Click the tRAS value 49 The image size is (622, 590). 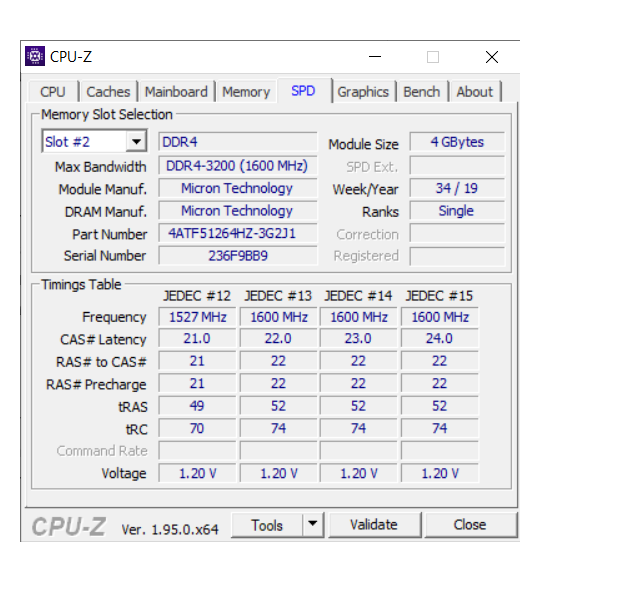tap(197, 406)
